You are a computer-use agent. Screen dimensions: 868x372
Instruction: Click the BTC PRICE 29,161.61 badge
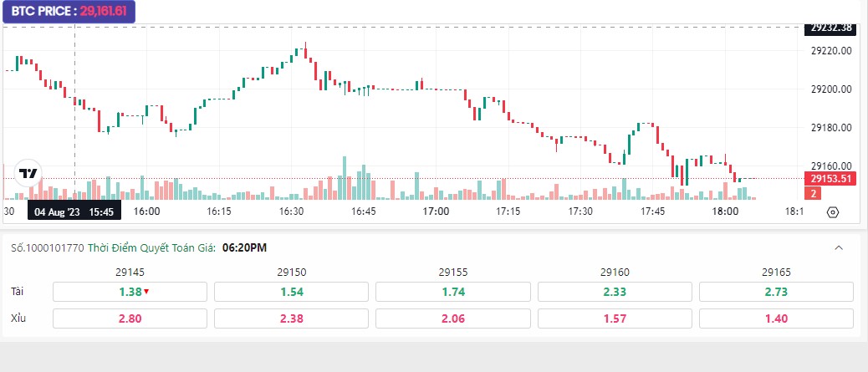[69, 11]
